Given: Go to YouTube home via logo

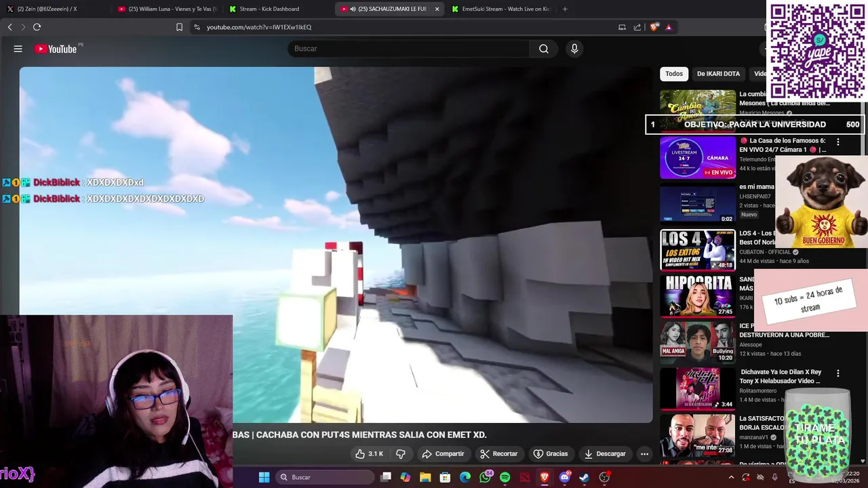Looking at the screenshot, I should coord(56,49).
